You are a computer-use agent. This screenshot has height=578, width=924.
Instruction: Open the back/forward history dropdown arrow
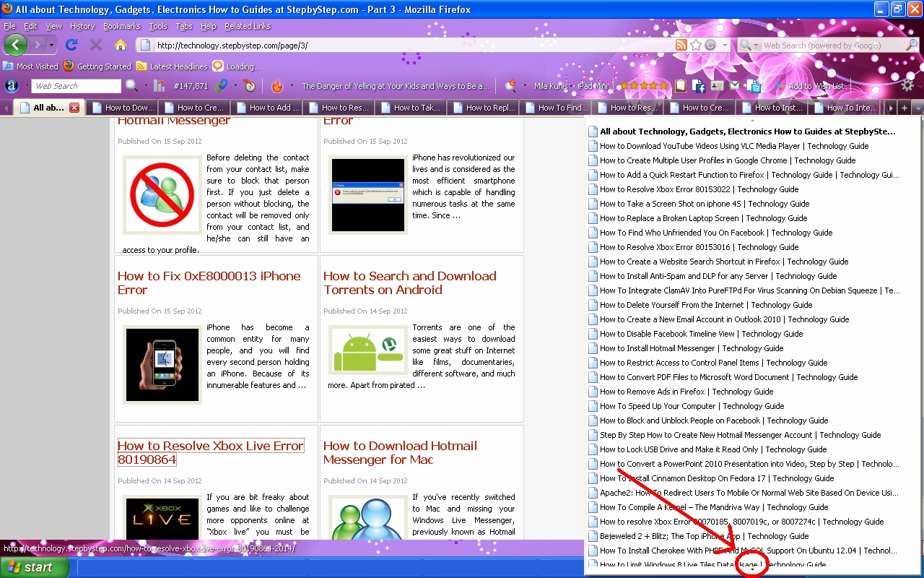coord(51,45)
